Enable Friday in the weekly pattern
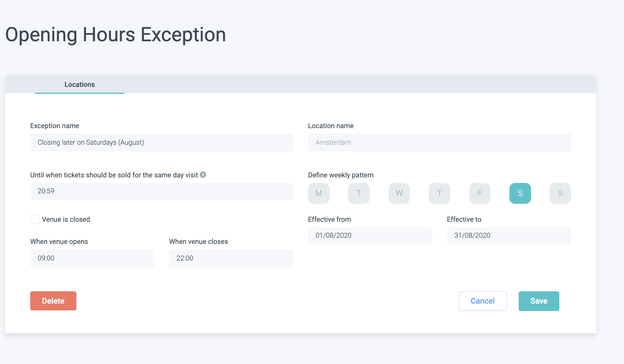624x364 pixels. (x=480, y=193)
